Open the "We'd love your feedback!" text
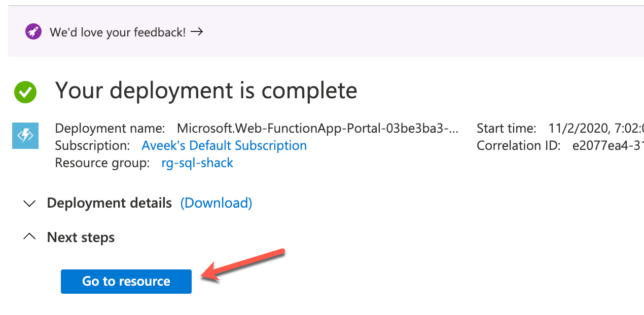 117,32
